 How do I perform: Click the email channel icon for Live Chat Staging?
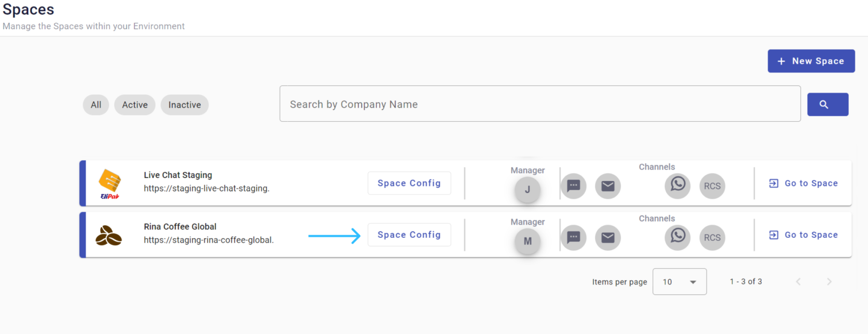click(x=608, y=186)
